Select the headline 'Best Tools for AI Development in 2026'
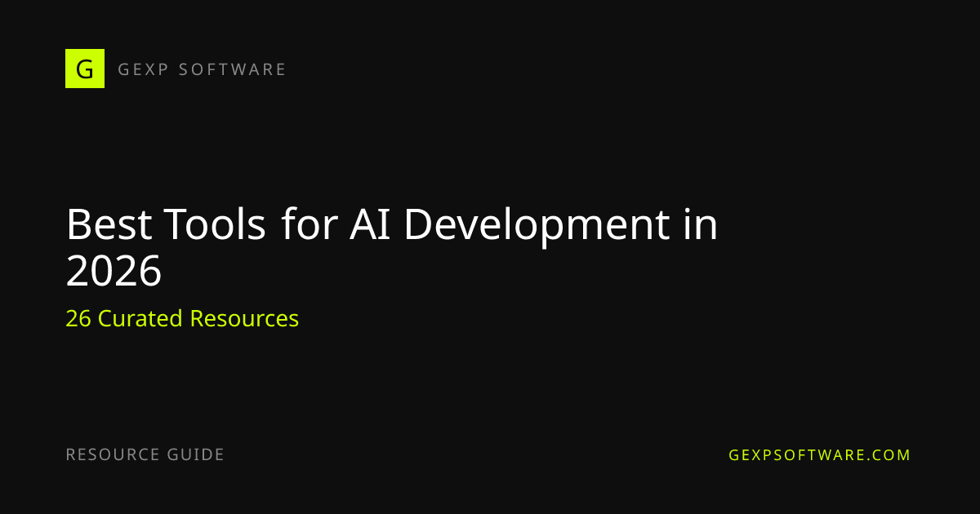The width and height of the screenshot is (980, 514). pos(392,248)
